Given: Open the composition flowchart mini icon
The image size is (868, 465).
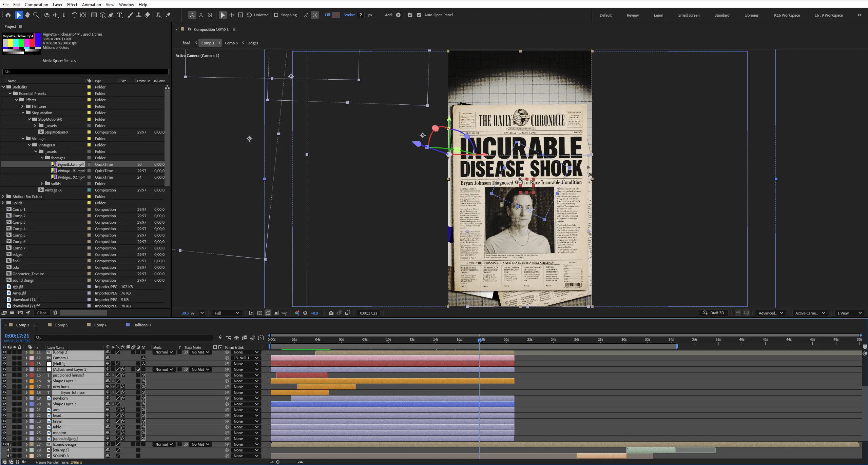Looking at the screenshot, I should point(228,338).
